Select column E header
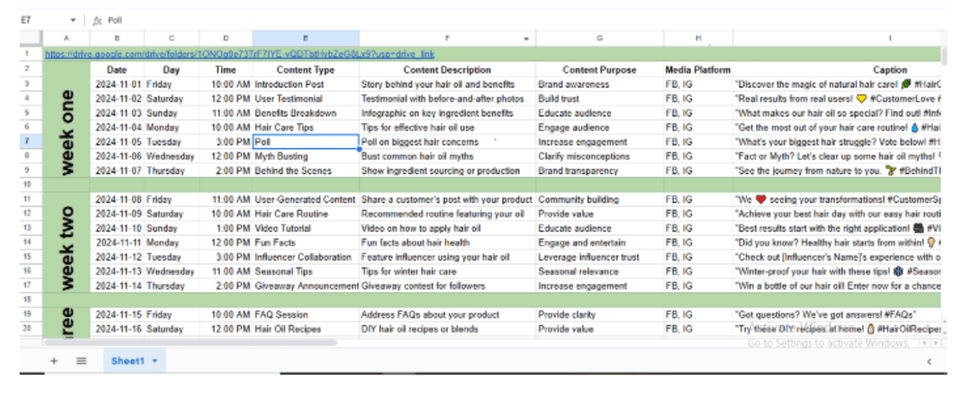Screen dimensions: 980x393 tap(306, 39)
